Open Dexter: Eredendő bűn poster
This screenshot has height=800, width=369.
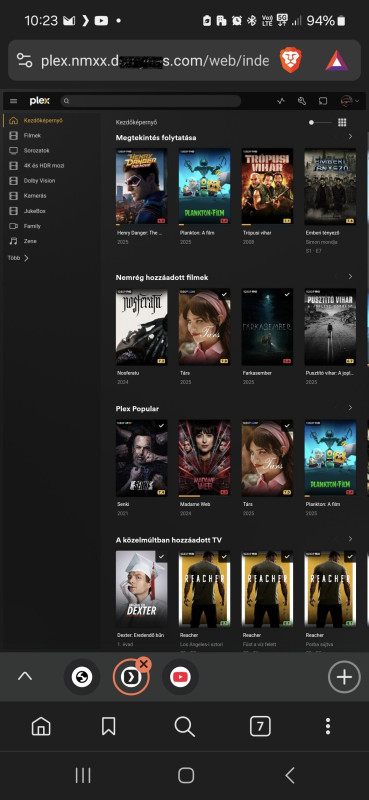(141, 589)
